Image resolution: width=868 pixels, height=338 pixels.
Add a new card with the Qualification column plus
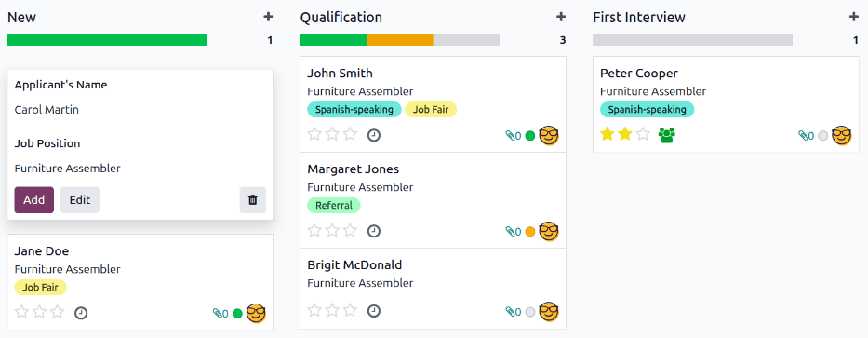click(561, 17)
